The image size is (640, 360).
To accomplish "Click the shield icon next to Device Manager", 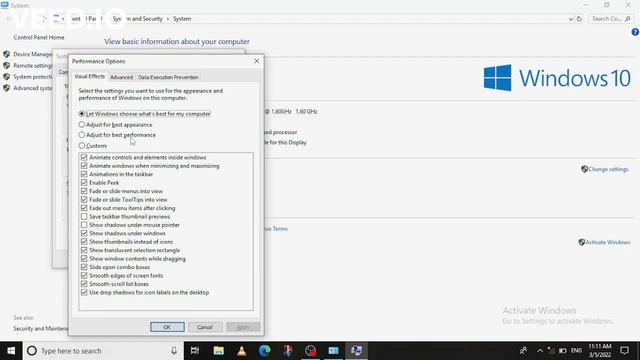I will click(7, 54).
